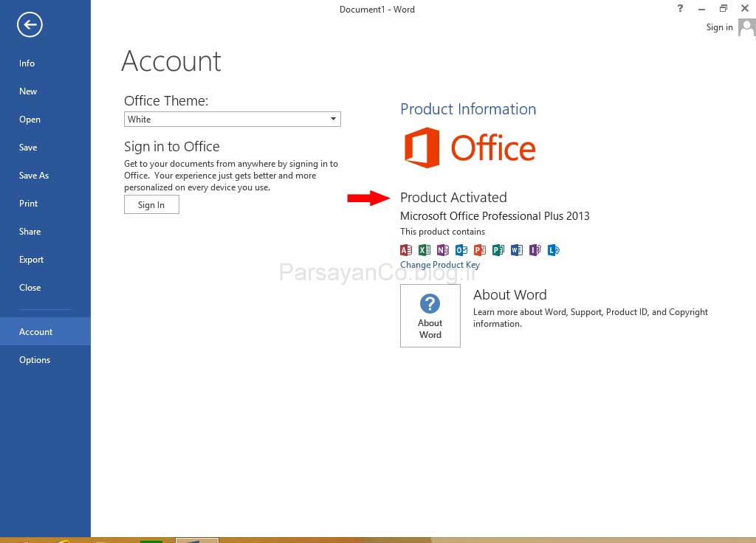Click the Office logo
Viewport: 756px width, 543px height.
[x=470, y=148]
